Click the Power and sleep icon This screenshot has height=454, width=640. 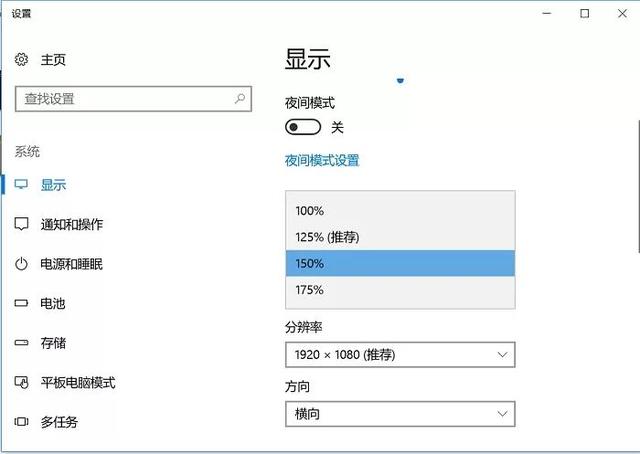[x=22, y=264]
